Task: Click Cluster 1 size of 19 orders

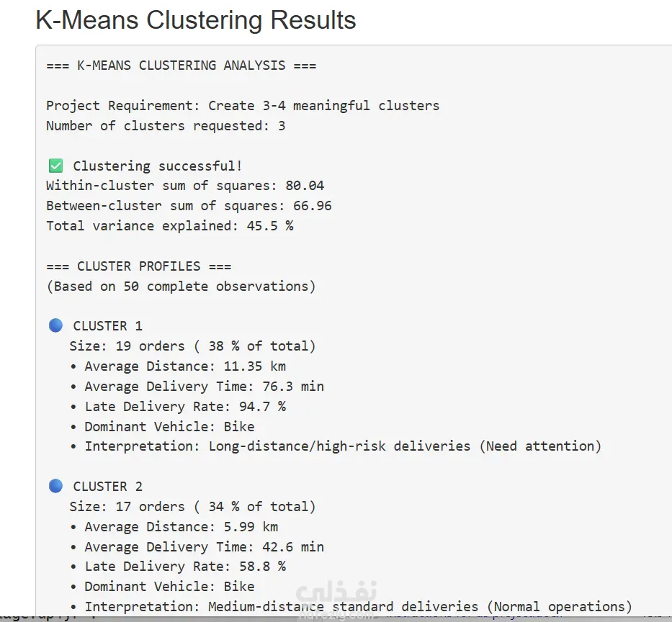Action: [x=192, y=346]
